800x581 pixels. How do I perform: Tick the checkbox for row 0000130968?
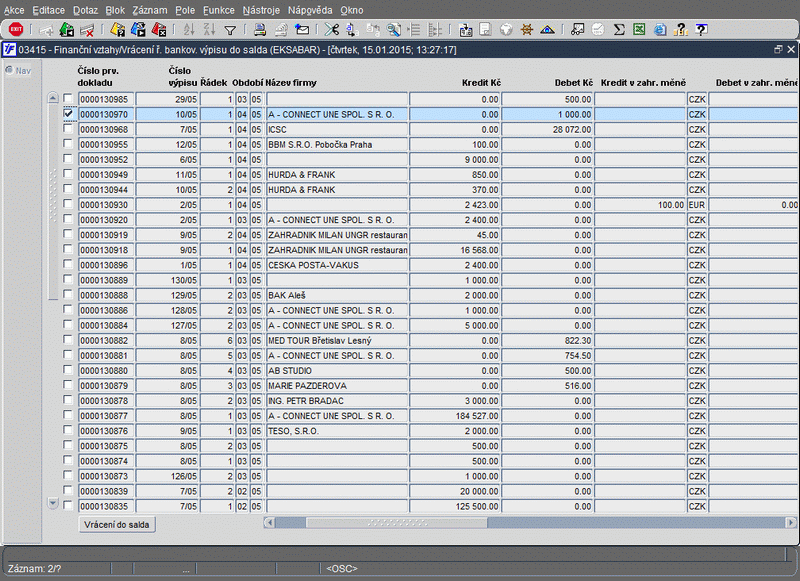click(x=68, y=128)
